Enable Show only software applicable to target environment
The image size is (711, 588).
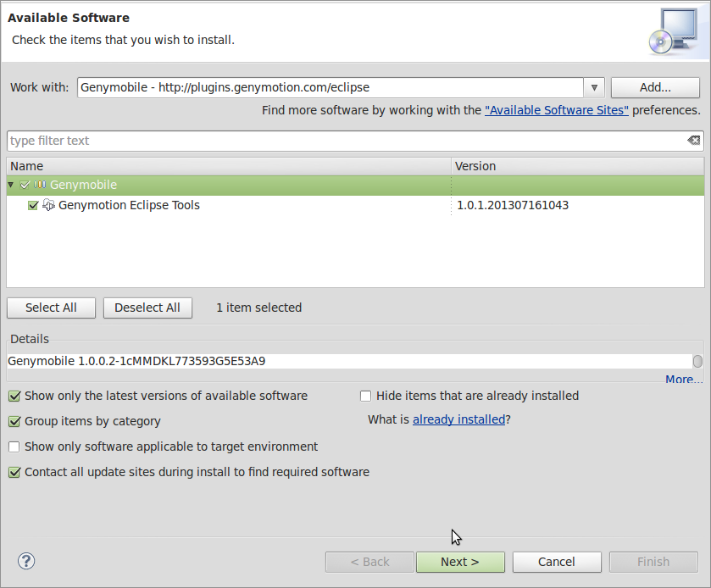point(14,447)
